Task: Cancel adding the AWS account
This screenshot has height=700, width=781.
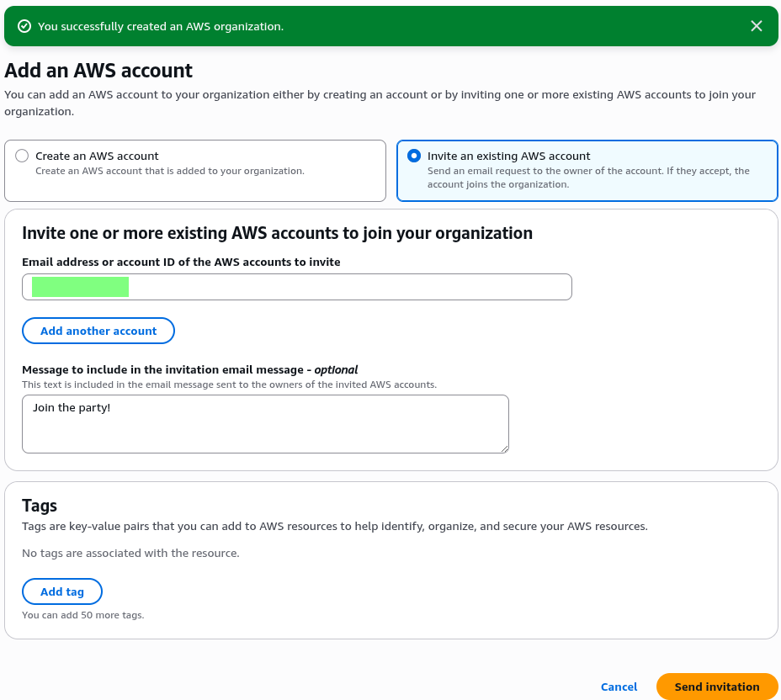Action: (619, 687)
